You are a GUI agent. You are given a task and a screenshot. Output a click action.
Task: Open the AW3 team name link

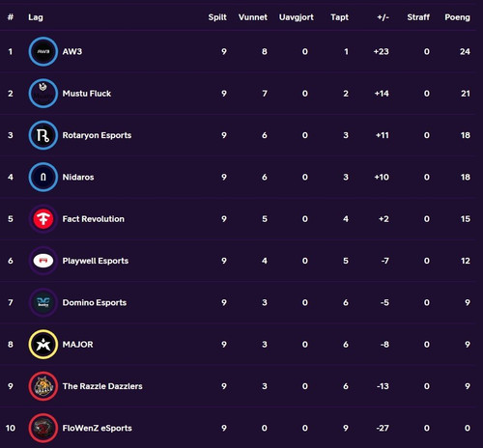pyautogui.click(x=72, y=51)
